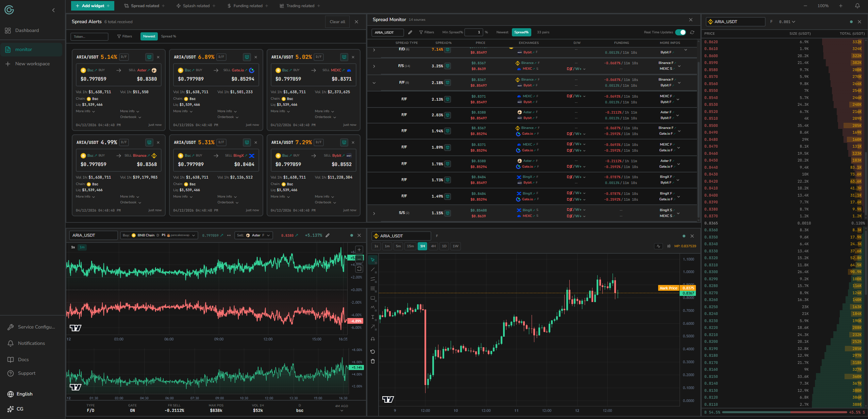Viewport: 868px width, 419px height.
Task: Click the undo arrow in chart toolbar
Action: pyautogui.click(x=373, y=352)
